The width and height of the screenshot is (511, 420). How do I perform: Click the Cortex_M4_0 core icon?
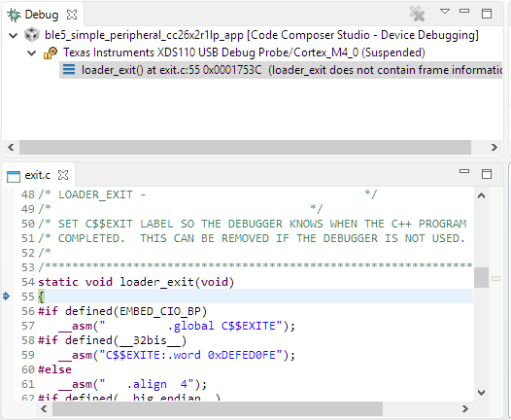(51, 52)
